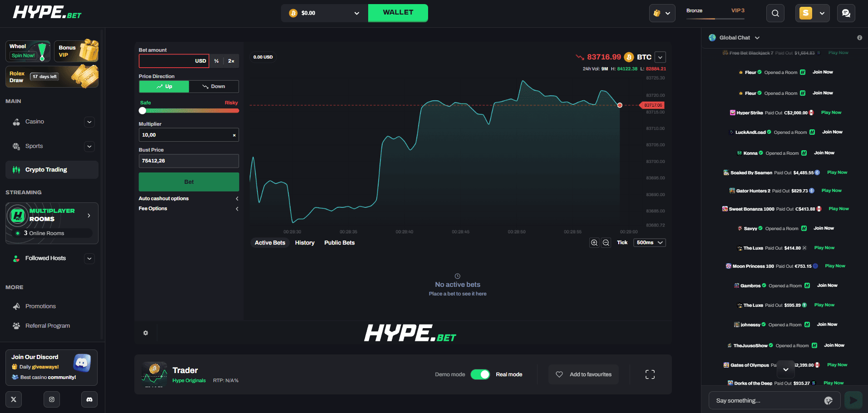Viewport: 868px width, 413px height.
Task: Click the Followed Hosts person icon
Action: point(16,258)
